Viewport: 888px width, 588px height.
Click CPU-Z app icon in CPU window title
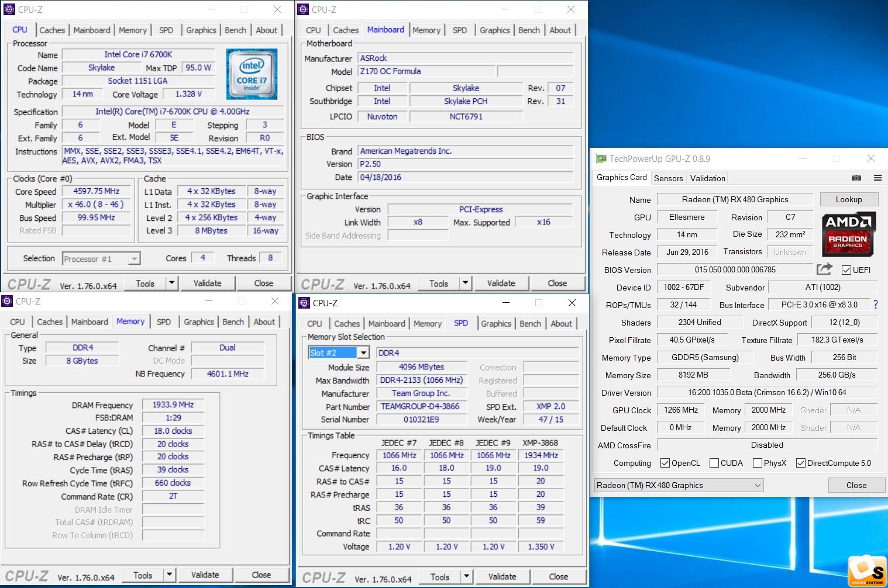(x=9, y=9)
